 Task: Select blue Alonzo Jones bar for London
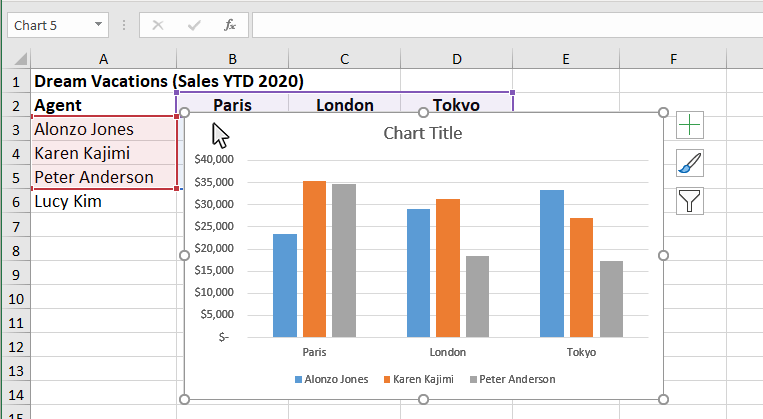coord(418,273)
